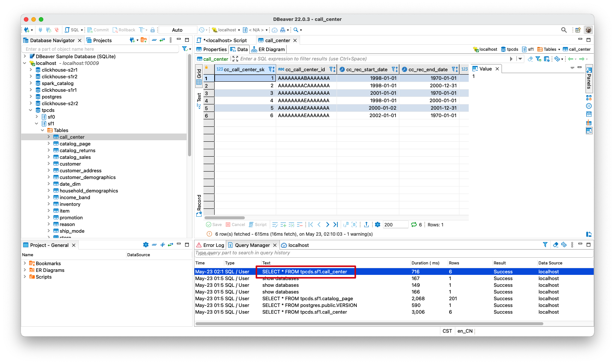Expand the sf0 schema node
Viewport: 615px width, 364px height.
(x=37, y=117)
